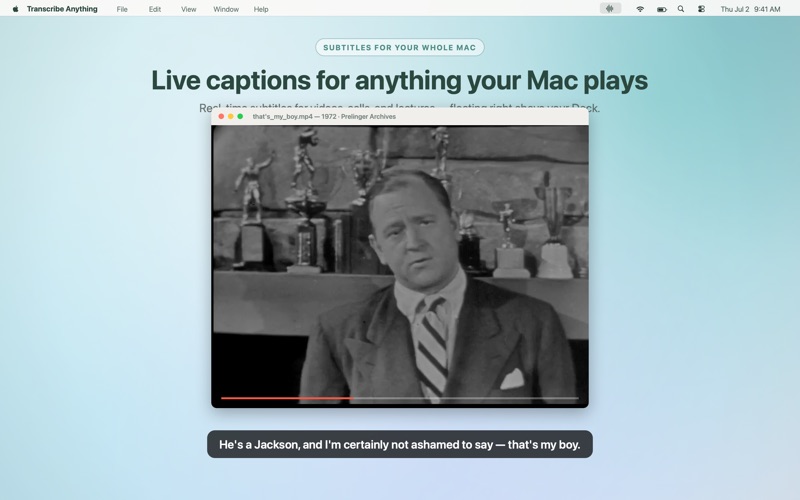Open Spotlight search magnifier icon
This screenshot has height=500, width=800.
point(681,9)
